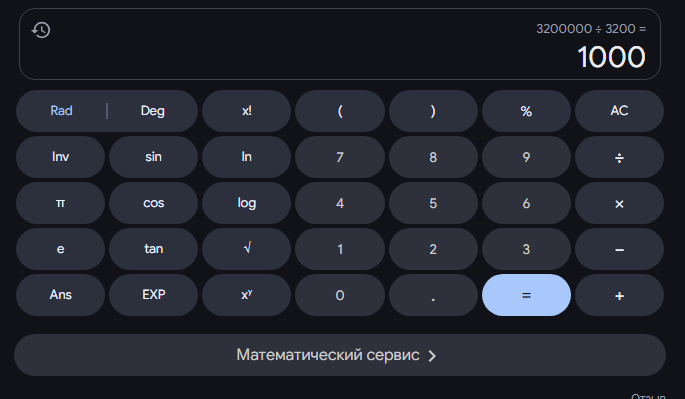This screenshot has width=685, height=399.
Task: Click the EXP key
Action: coord(153,295)
